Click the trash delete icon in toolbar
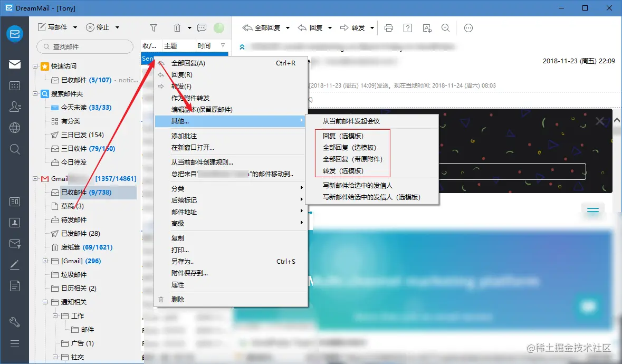 [177, 28]
